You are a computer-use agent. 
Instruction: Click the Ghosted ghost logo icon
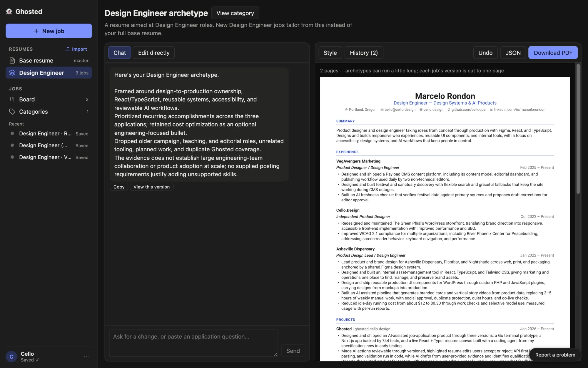coord(9,11)
